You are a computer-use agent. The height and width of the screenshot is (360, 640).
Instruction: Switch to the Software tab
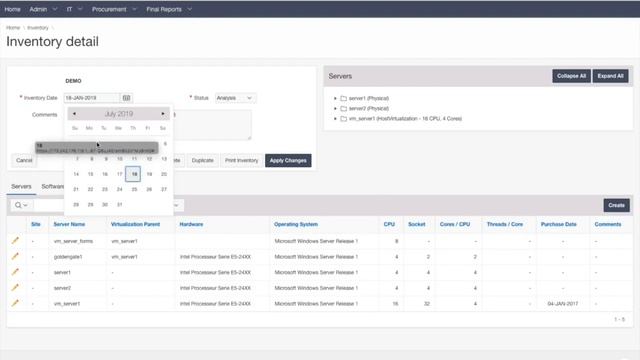coord(53,187)
